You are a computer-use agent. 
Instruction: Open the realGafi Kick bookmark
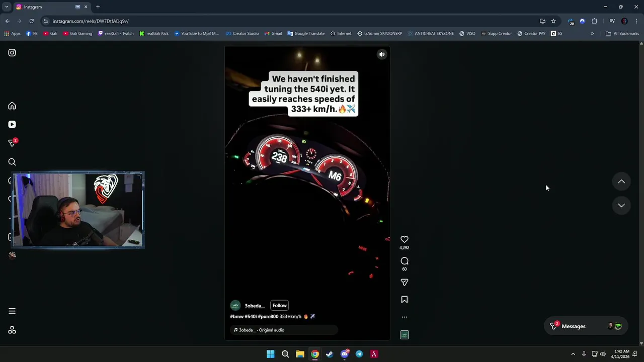[154, 34]
